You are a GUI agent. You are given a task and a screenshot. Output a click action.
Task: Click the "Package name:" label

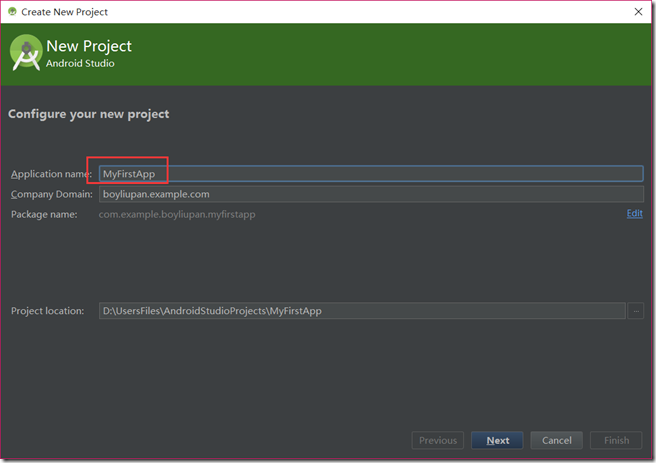click(43, 214)
